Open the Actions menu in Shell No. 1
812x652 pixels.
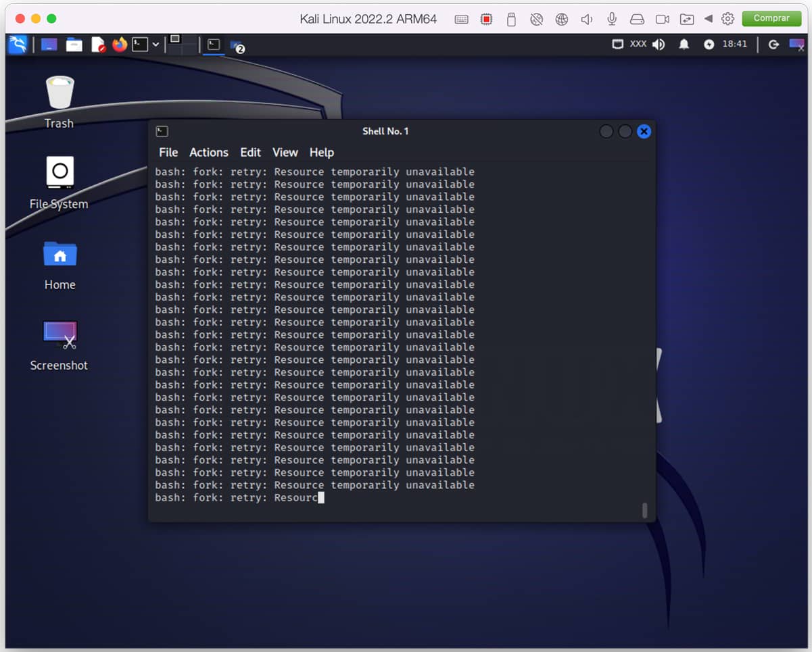[x=208, y=152]
